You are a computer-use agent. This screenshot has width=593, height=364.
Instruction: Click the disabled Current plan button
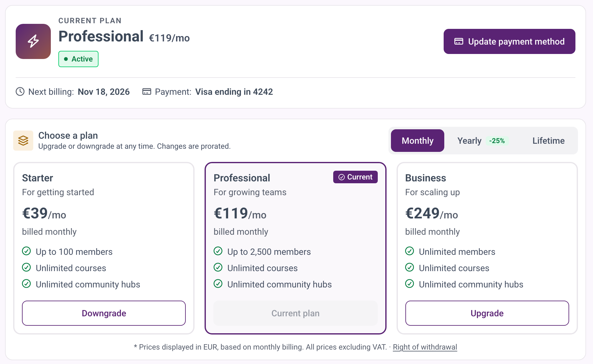tap(296, 313)
